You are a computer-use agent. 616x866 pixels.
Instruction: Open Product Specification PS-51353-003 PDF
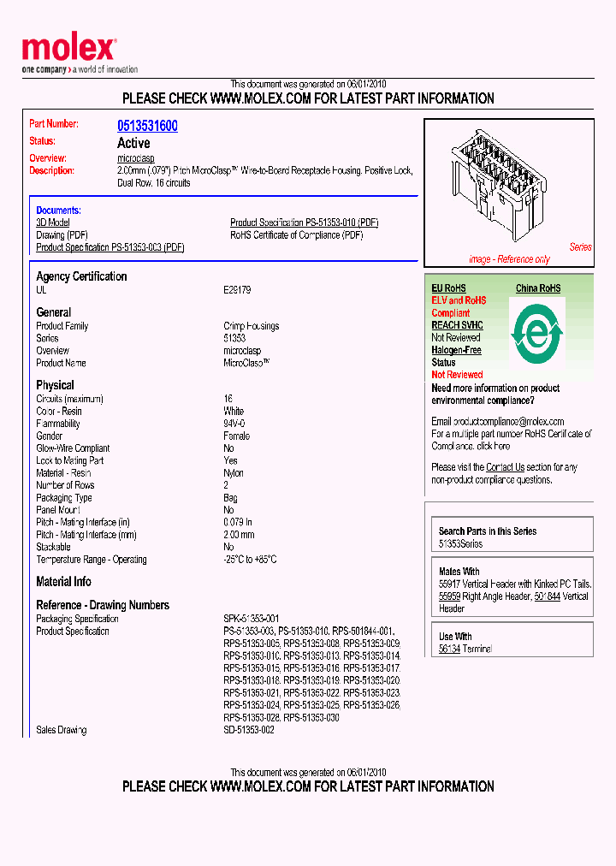[110, 247]
